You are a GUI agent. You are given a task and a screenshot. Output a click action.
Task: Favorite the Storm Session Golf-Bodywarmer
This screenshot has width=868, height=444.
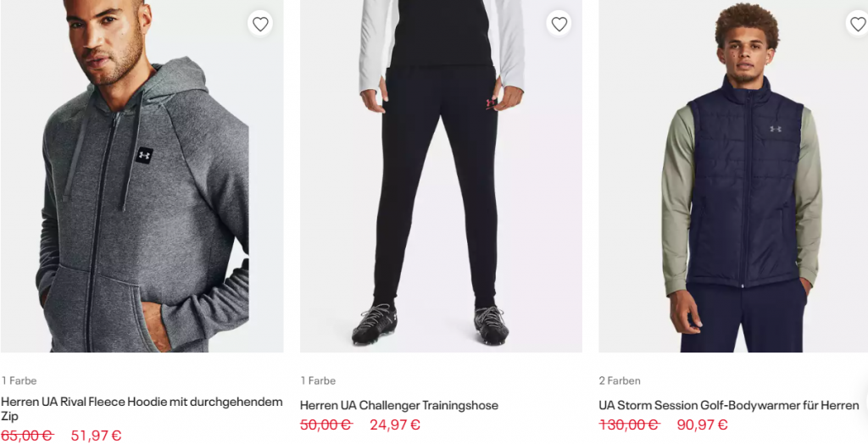(x=858, y=25)
